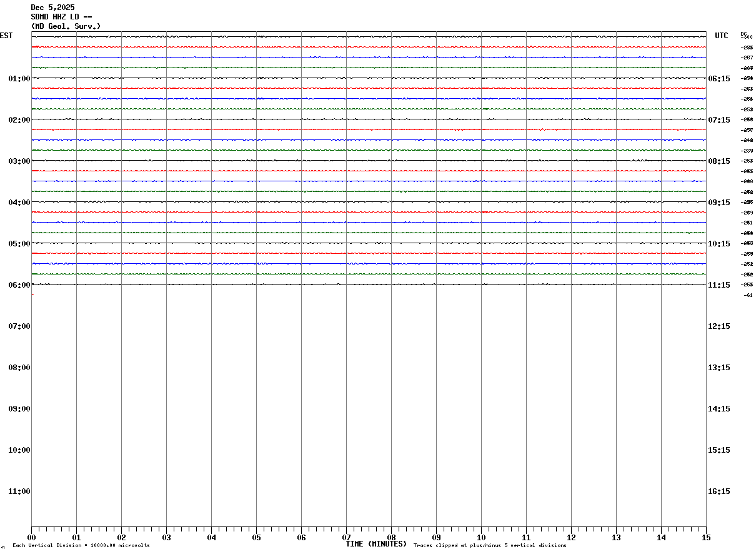This screenshot has width=756, height=554.
Task: Select the '03:00' EST hour label
Action: pyautogui.click(x=19, y=161)
